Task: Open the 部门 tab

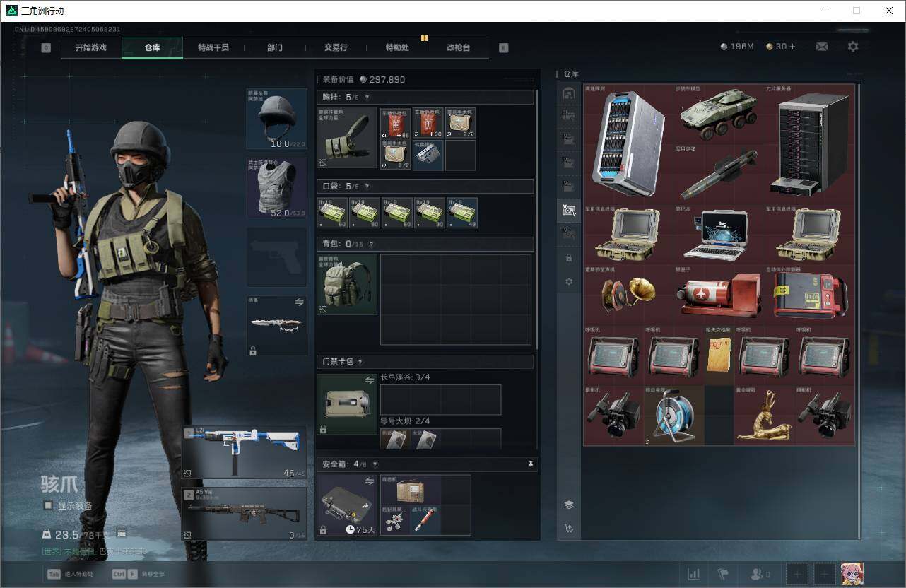Action: click(x=275, y=47)
